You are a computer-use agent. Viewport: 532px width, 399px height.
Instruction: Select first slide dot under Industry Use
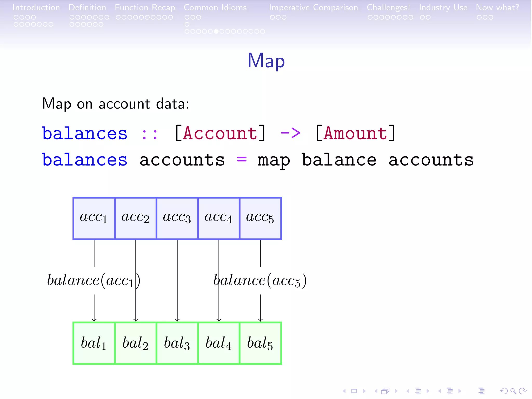(422, 17)
